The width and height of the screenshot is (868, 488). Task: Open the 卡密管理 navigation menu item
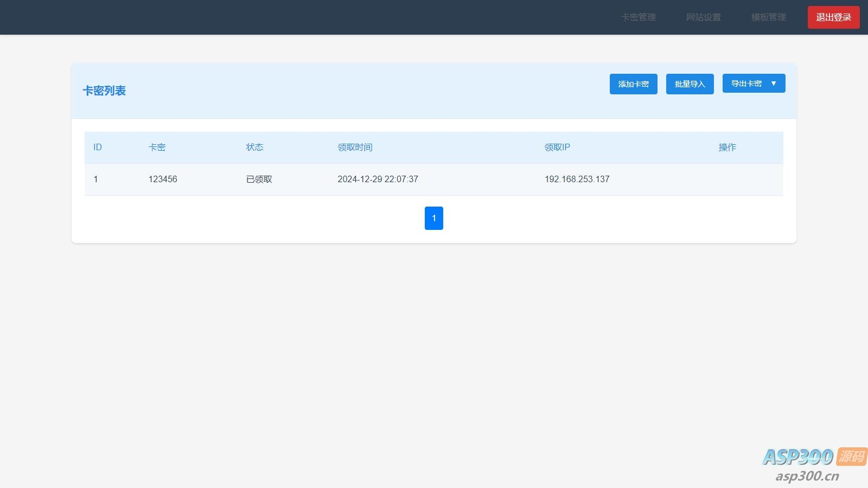pyautogui.click(x=638, y=17)
